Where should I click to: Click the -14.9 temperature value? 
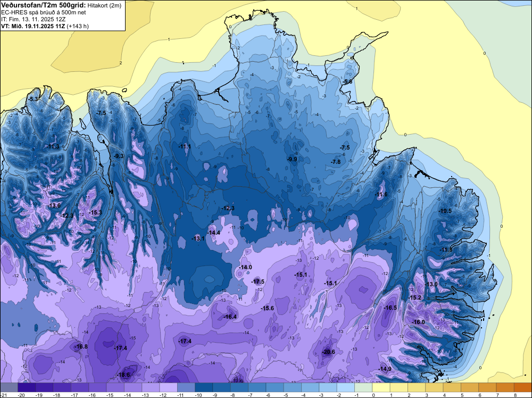pyautogui.click(x=385, y=369)
